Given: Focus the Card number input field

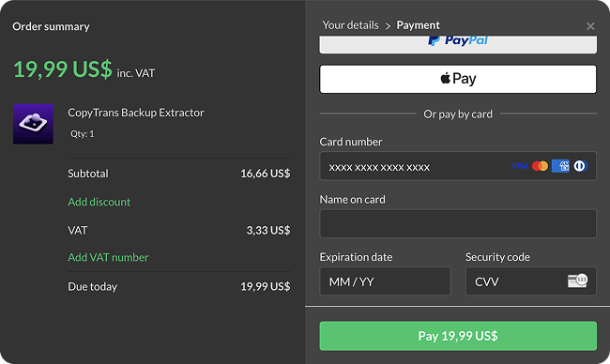Looking at the screenshot, I should click(x=458, y=166).
